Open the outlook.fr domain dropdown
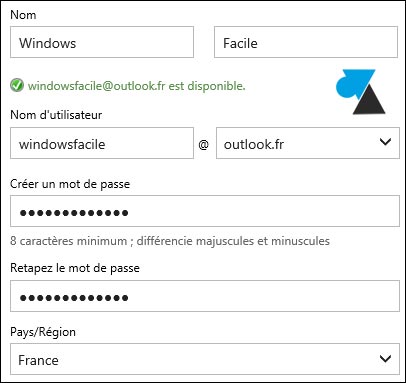This screenshot has height=383, width=406. point(308,143)
